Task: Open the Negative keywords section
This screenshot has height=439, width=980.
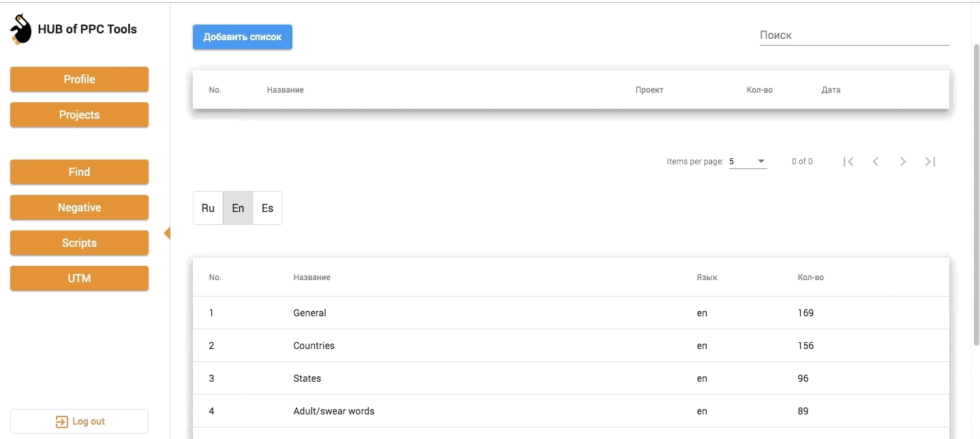Action: 79,207
